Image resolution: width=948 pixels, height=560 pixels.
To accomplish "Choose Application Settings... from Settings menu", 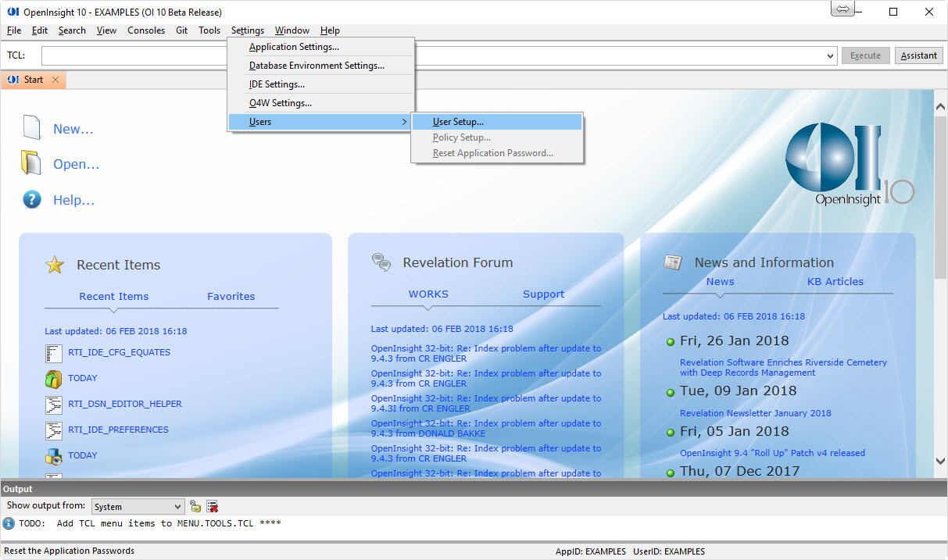I will (321, 47).
